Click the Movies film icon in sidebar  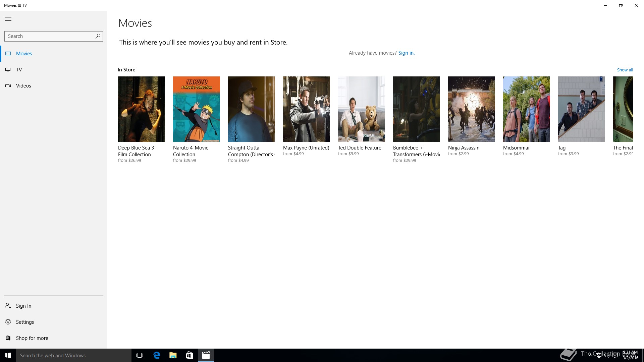click(x=8, y=54)
